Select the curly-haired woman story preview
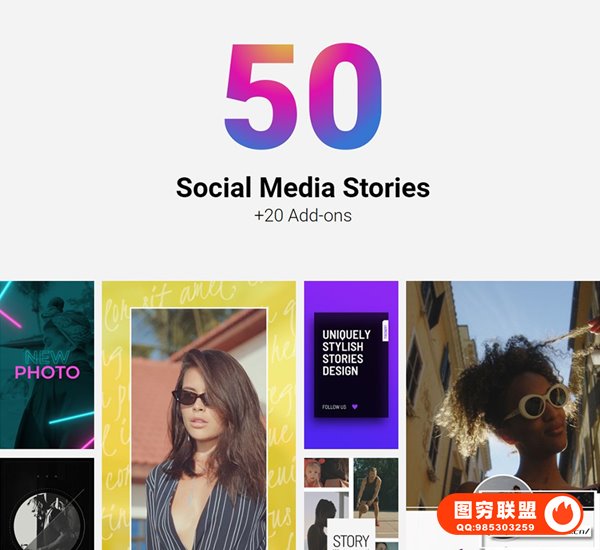600x550 pixels. pos(503,395)
